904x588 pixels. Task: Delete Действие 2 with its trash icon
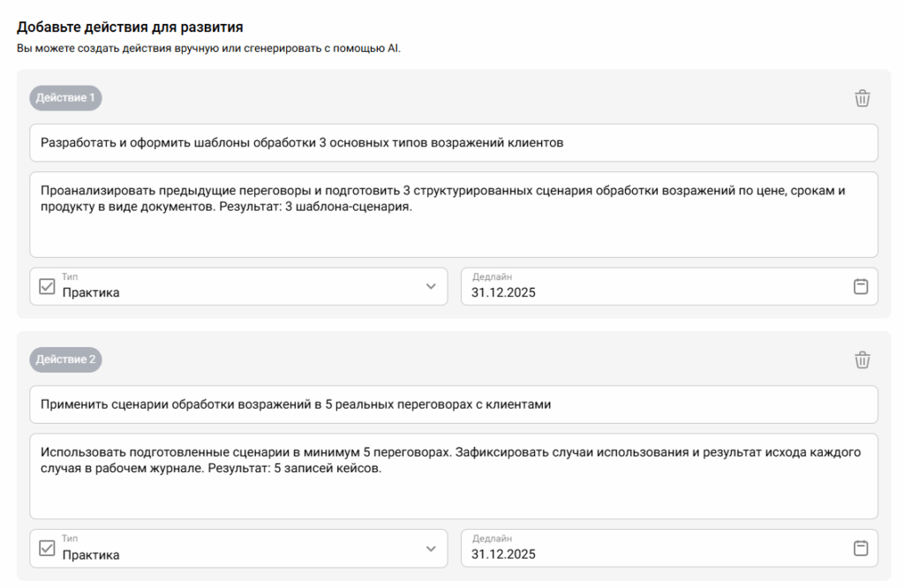click(x=863, y=359)
